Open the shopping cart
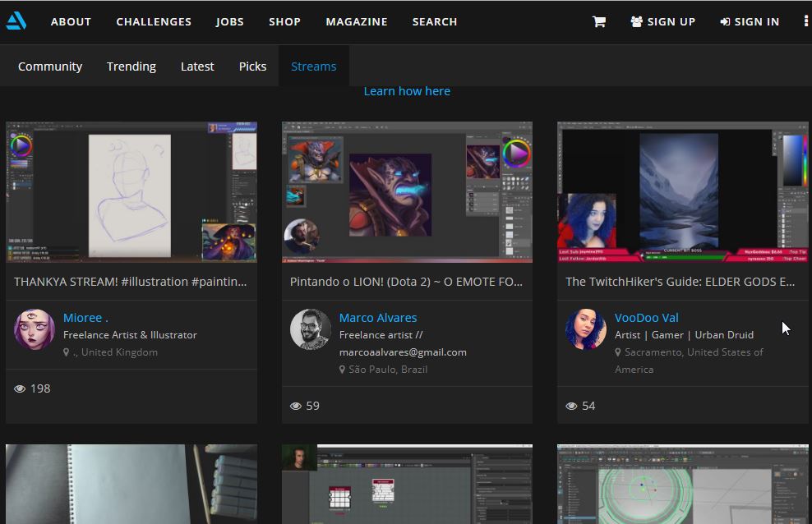Viewport: 812px width, 524px height. 599,21
